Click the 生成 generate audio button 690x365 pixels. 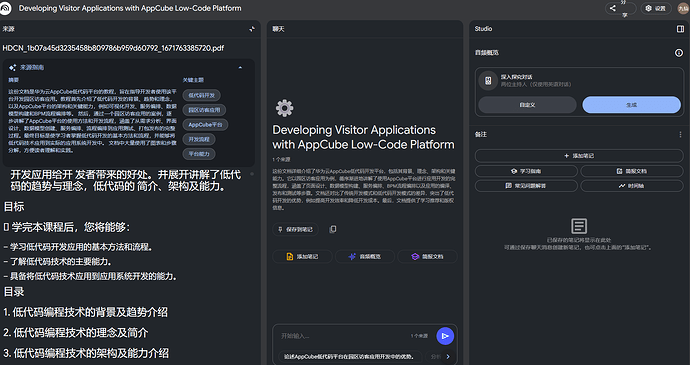[631, 105]
